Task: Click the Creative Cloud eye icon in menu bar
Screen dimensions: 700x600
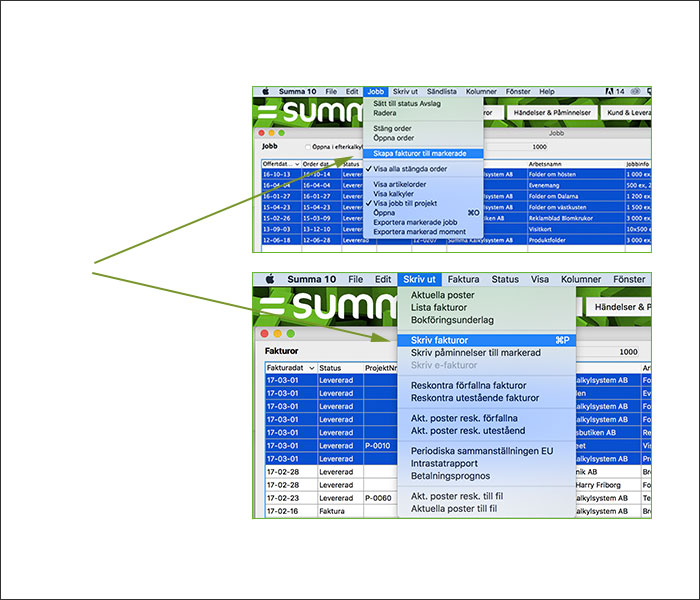Action: tap(635, 92)
